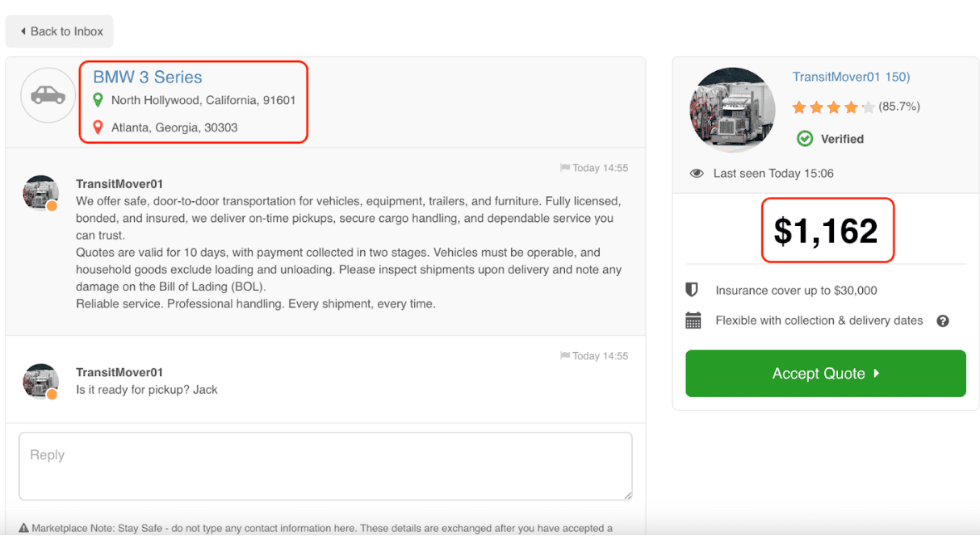The width and height of the screenshot is (980, 536).
Task: Click the eye icon beside Last seen
Action: pos(697,174)
